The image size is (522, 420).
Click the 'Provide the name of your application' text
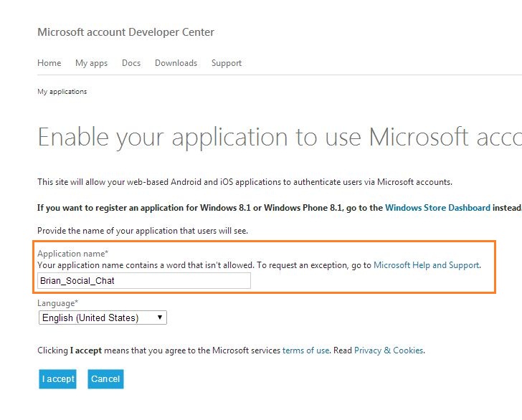[143, 231]
